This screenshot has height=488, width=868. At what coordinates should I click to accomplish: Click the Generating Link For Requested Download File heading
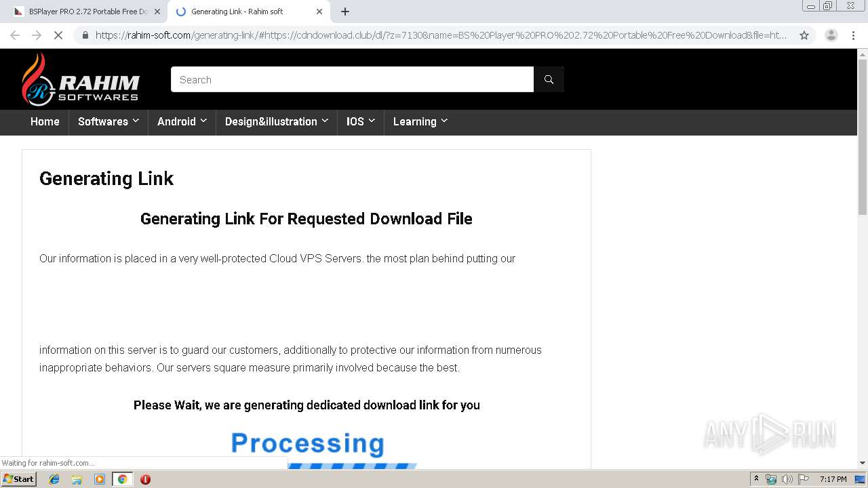(307, 219)
